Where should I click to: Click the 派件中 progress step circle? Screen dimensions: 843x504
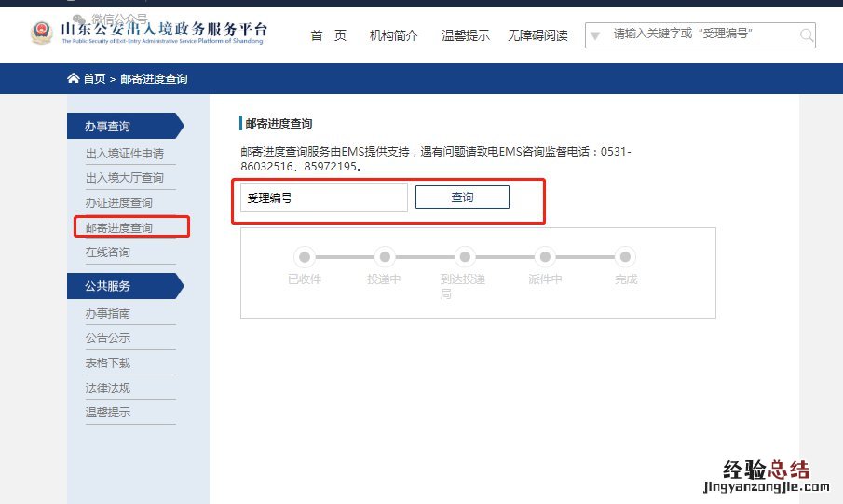545,257
